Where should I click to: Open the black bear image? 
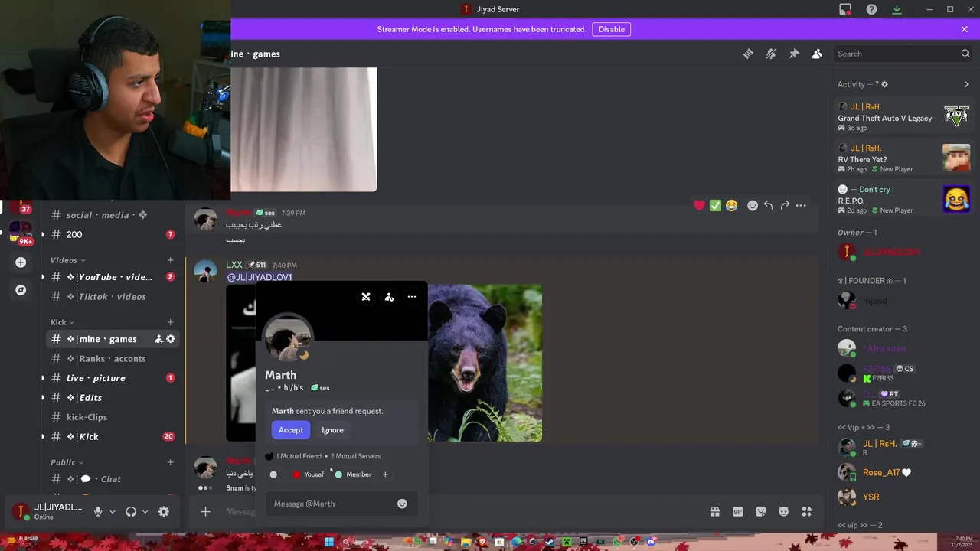point(485,363)
